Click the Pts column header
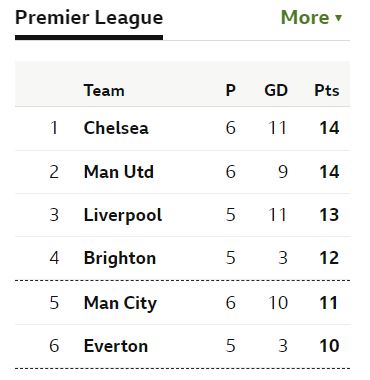The image size is (370, 380). click(x=327, y=90)
